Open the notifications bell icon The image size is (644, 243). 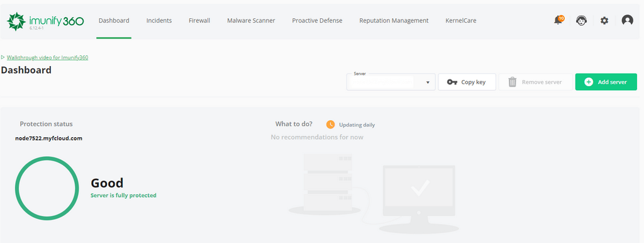click(558, 20)
